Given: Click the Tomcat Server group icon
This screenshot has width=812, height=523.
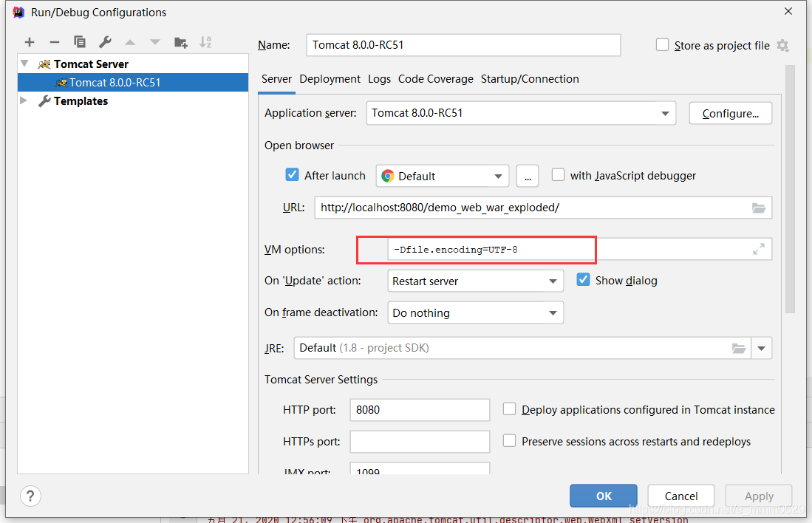Looking at the screenshot, I should 44,64.
